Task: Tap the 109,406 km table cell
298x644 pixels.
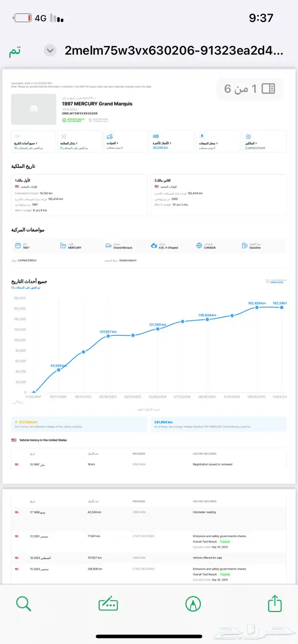Action: click(95, 569)
